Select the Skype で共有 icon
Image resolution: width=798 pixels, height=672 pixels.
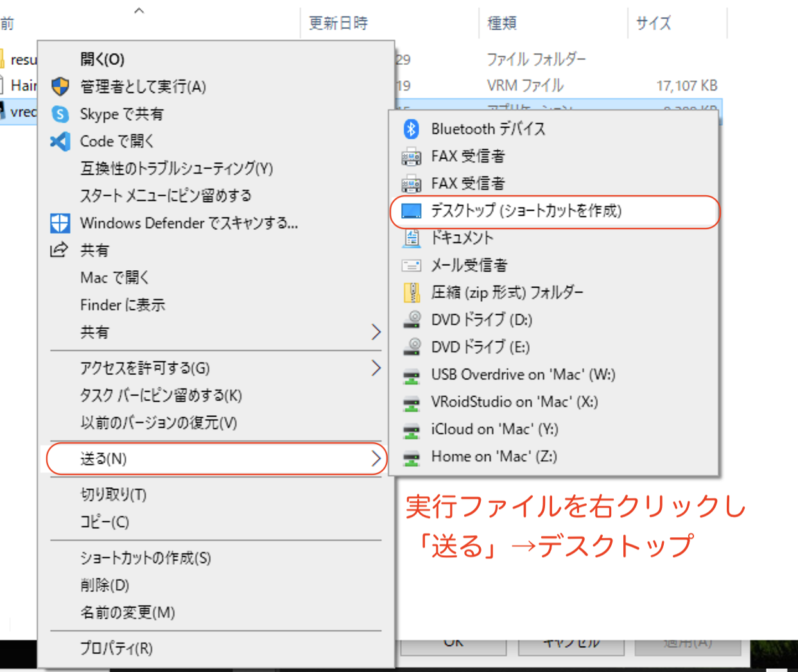pyautogui.click(x=60, y=114)
